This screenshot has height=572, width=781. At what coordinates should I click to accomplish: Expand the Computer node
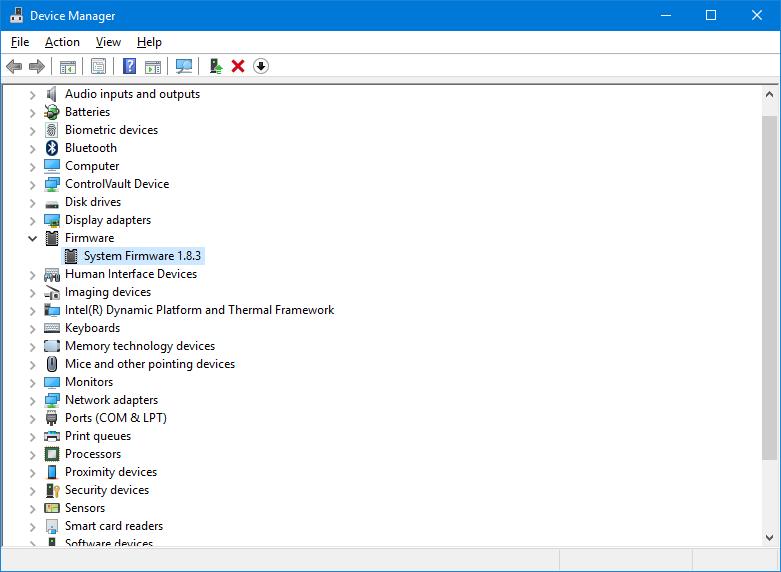[x=32, y=166]
